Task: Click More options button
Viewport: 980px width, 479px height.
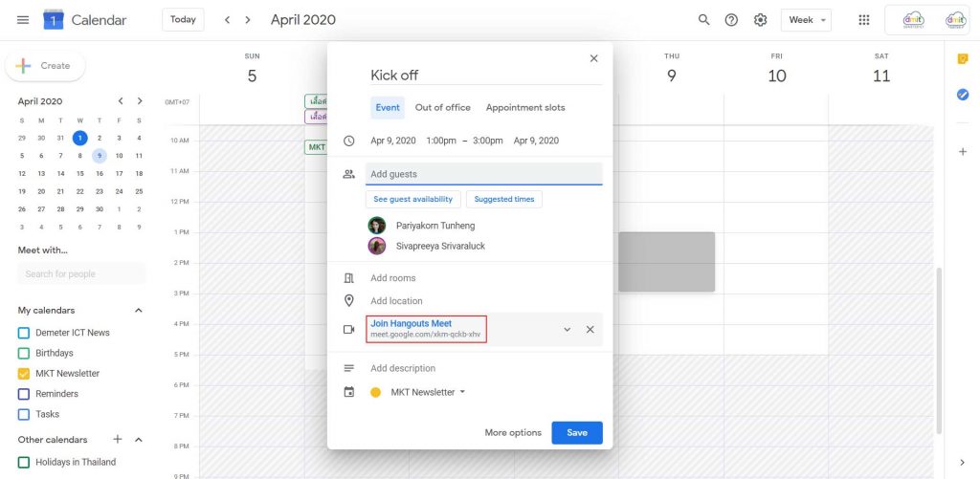Action: [x=513, y=433]
